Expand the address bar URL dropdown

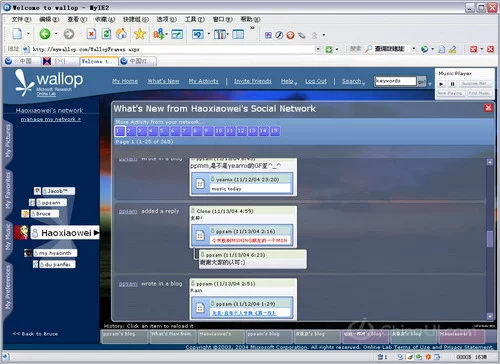(318, 49)
